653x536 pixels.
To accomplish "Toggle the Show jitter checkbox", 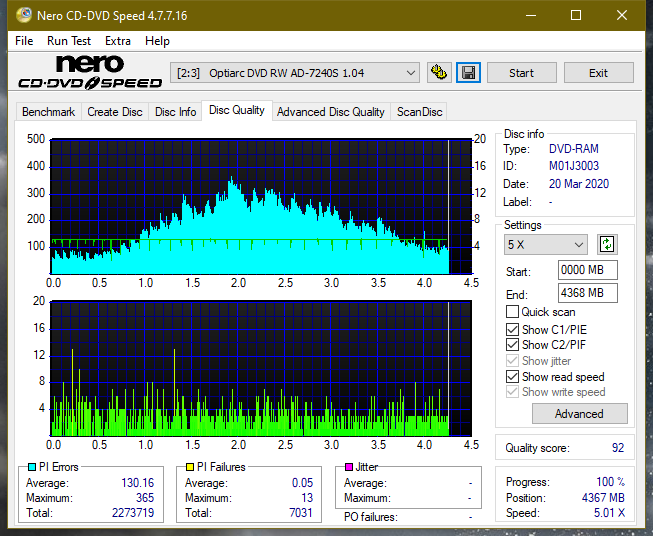I will coord(512,361).
